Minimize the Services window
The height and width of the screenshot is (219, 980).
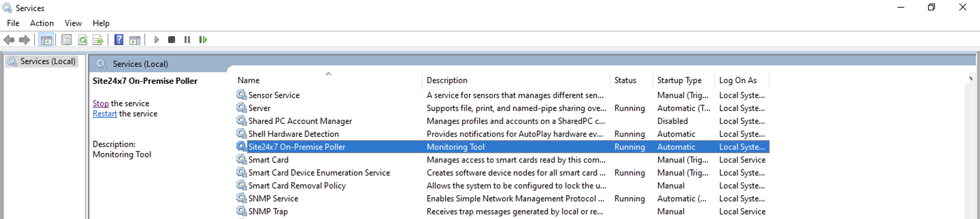coord(900,7)
